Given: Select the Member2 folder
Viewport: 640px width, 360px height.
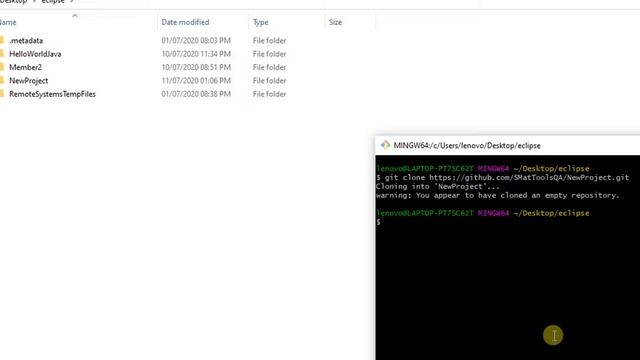Looking at the screenshot, I should pyautogui.click(x=25, y=67).
